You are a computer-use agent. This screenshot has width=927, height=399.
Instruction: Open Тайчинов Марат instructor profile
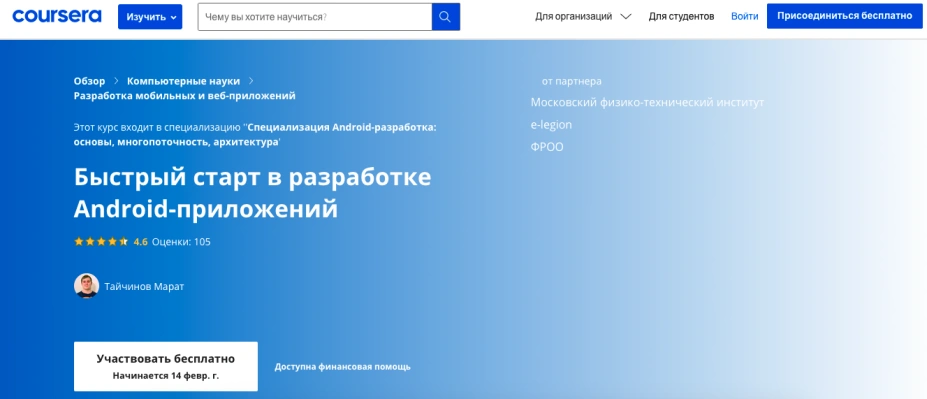pos(144,287)
